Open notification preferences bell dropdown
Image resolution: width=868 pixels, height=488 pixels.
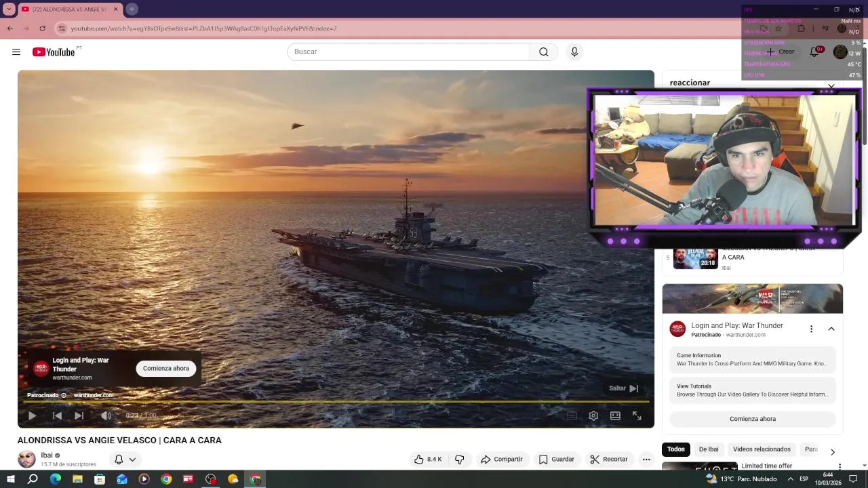(x=125, y=459)
